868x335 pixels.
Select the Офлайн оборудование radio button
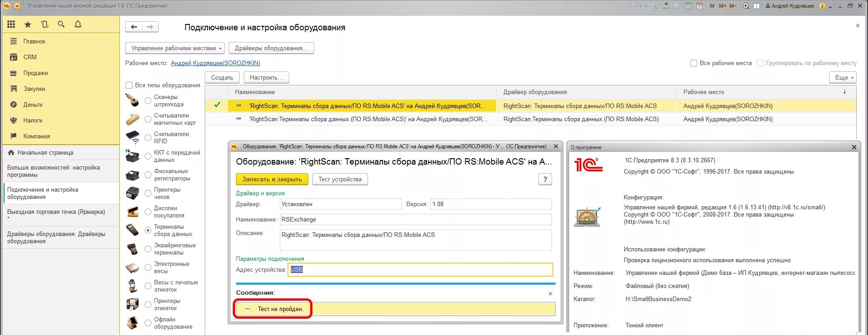click(x=148, y=323)
